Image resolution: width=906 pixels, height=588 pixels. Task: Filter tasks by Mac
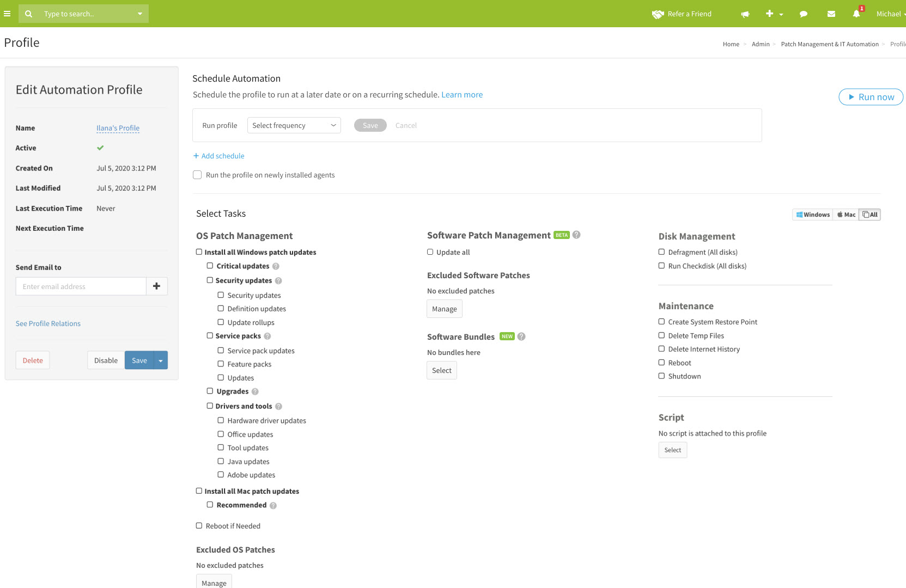846,215
